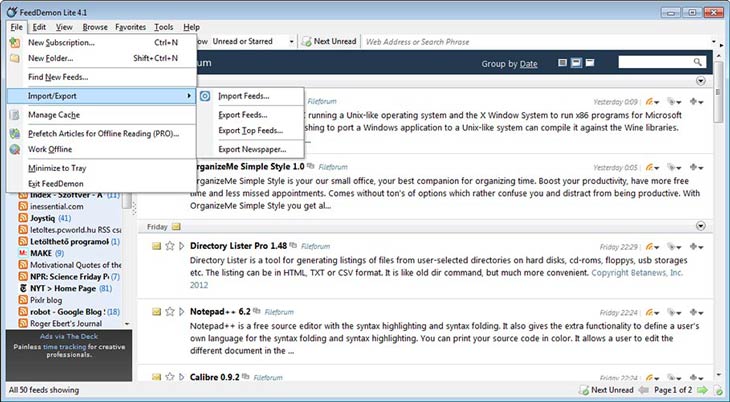Click the Manage Cache icon
Screen dimensions: 730x402
coord(15,115)
